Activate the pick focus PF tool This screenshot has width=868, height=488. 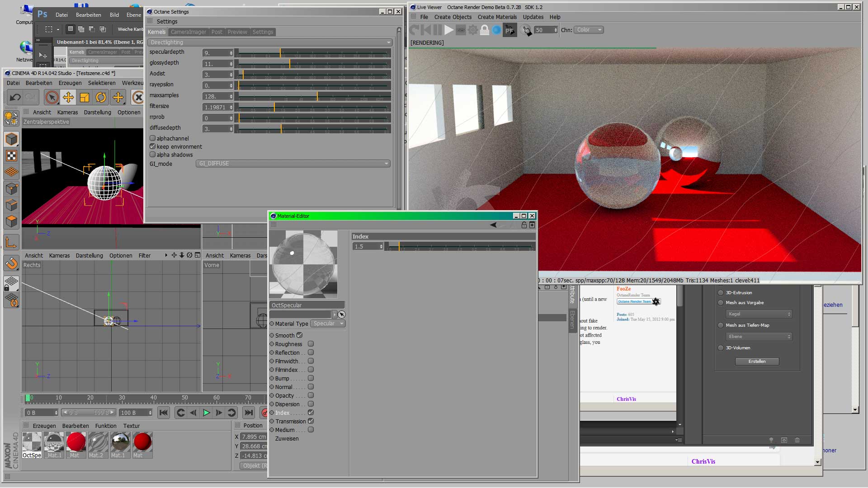click(509, 30)
